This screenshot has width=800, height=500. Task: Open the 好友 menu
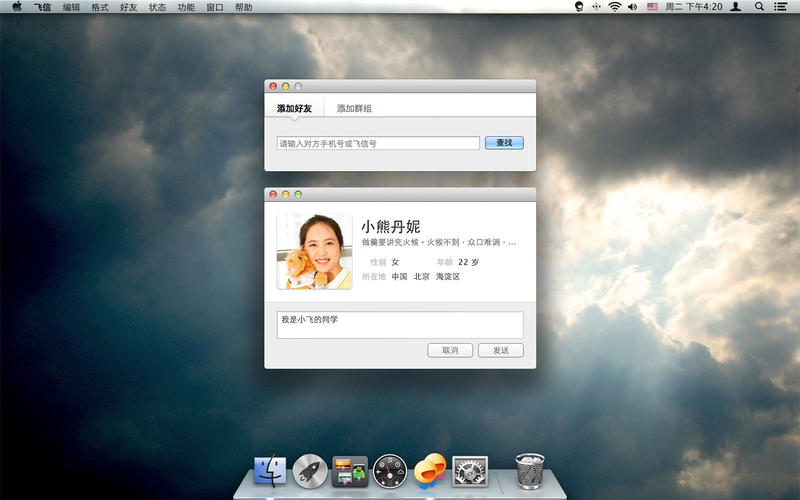[x=129, y=6]
